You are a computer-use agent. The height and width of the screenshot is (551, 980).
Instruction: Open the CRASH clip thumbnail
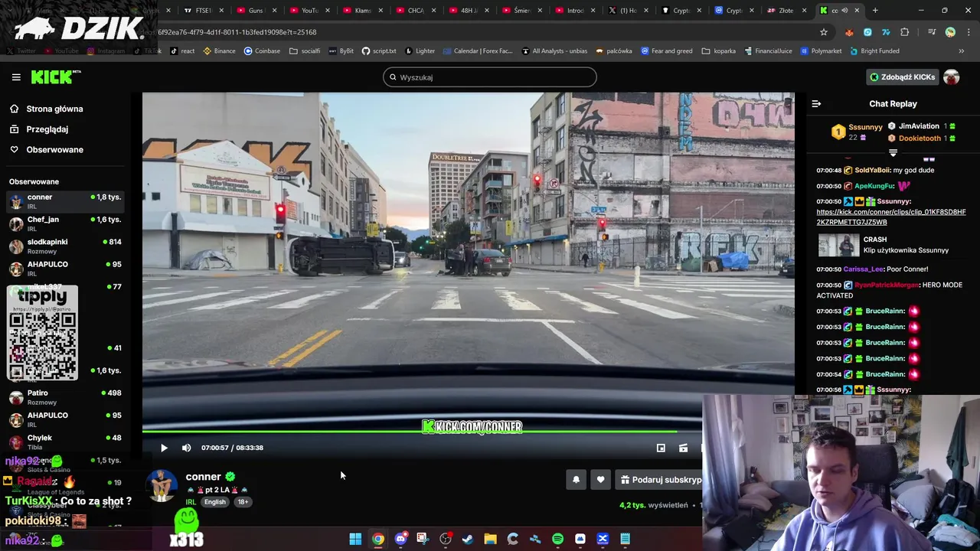(x=838, y=245)
